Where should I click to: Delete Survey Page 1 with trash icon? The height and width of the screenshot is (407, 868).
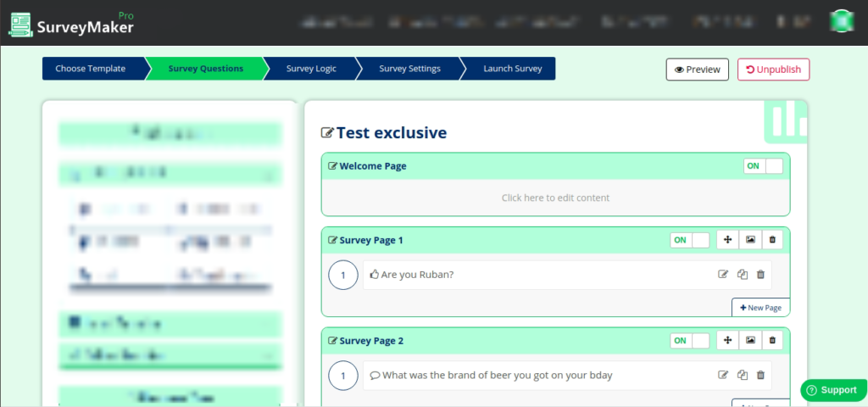772,240
